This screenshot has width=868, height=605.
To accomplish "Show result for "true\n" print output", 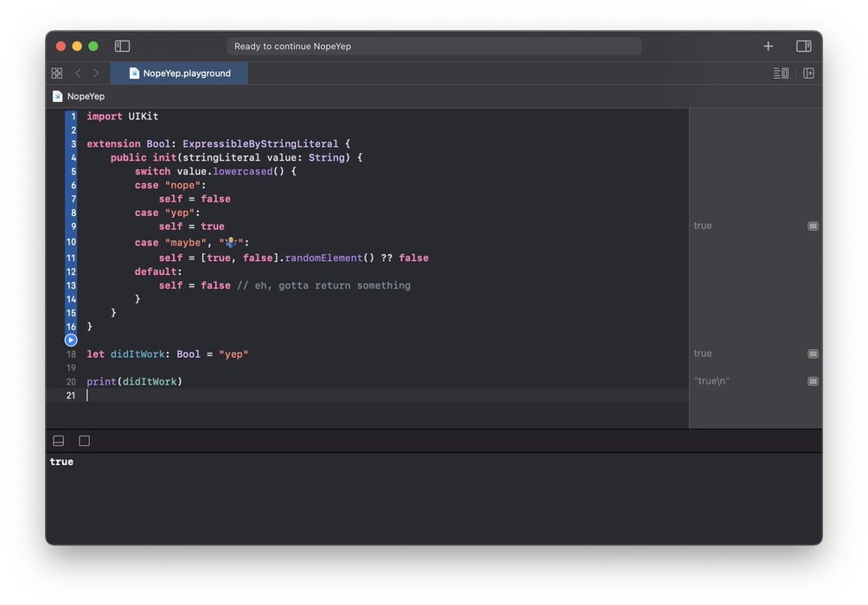I will coord(813,381).
